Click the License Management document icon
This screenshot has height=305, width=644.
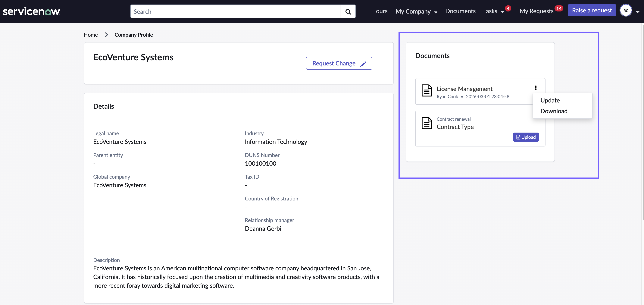click(x=427, y=90)
